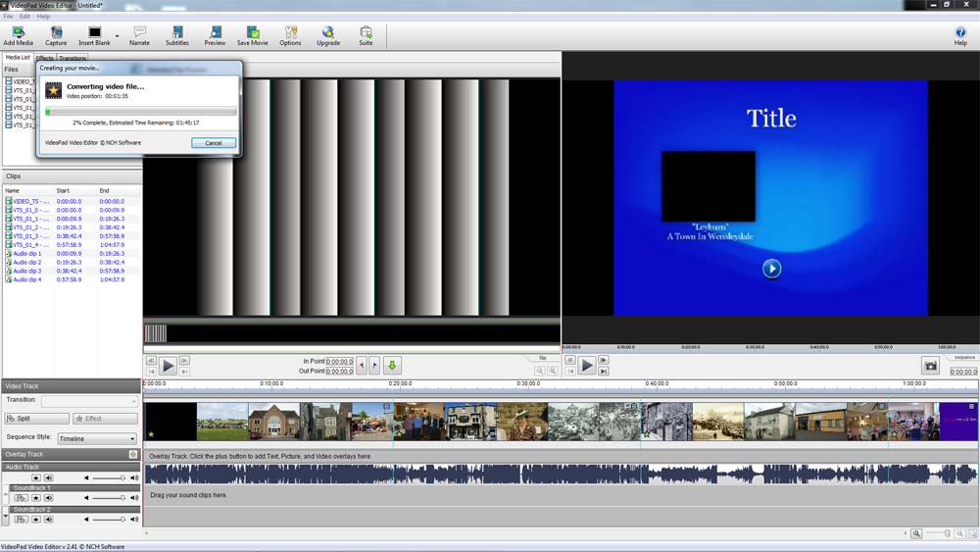Open the Capture tool

(x=56, y=35)
